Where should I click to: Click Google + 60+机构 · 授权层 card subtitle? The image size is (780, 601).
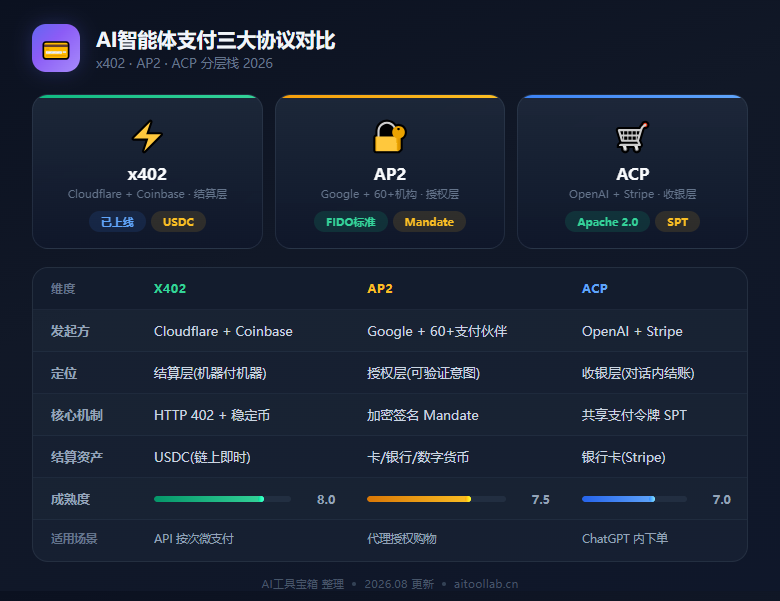[x=390, y=194]
